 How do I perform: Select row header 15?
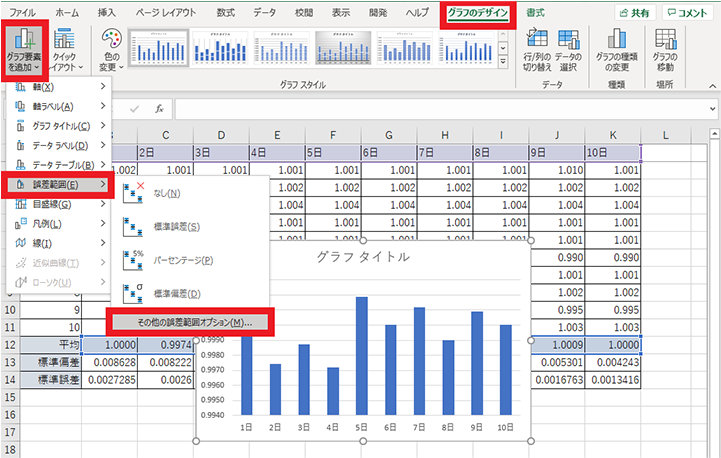pos(10,397)
